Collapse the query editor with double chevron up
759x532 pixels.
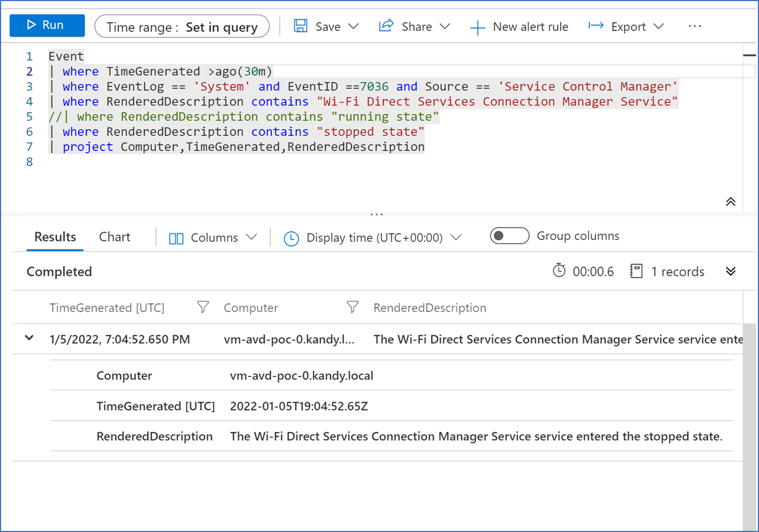tap(731, 202)
